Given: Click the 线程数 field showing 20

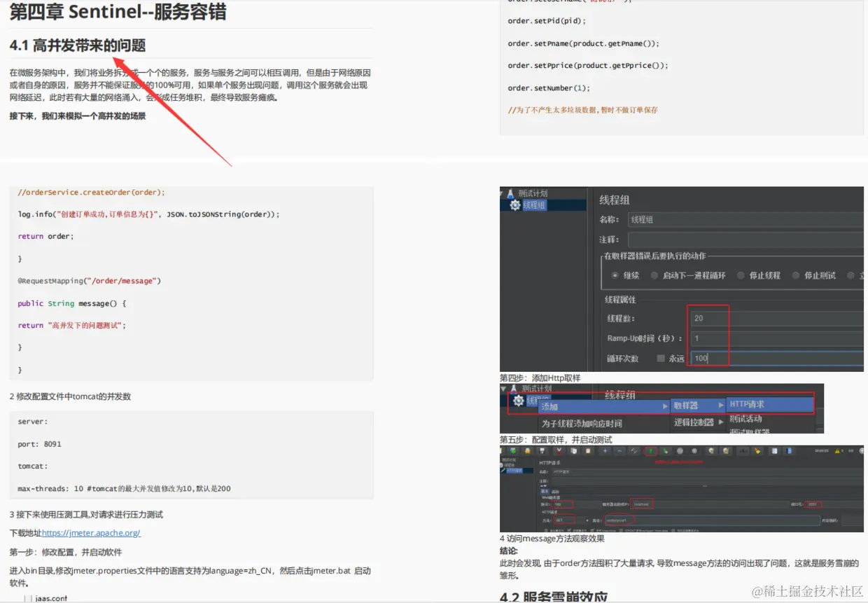Looking at the screenshot, I should coord(776,318).
